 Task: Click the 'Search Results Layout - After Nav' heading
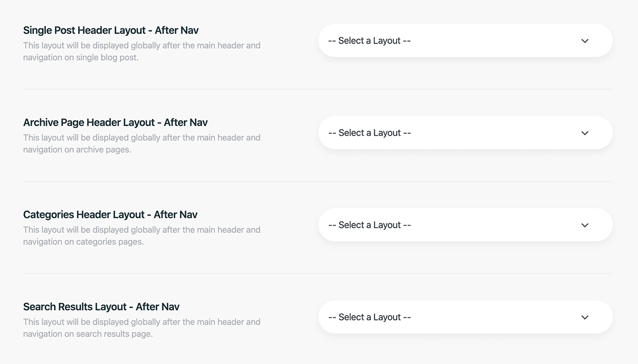click(x=102, y=307)
